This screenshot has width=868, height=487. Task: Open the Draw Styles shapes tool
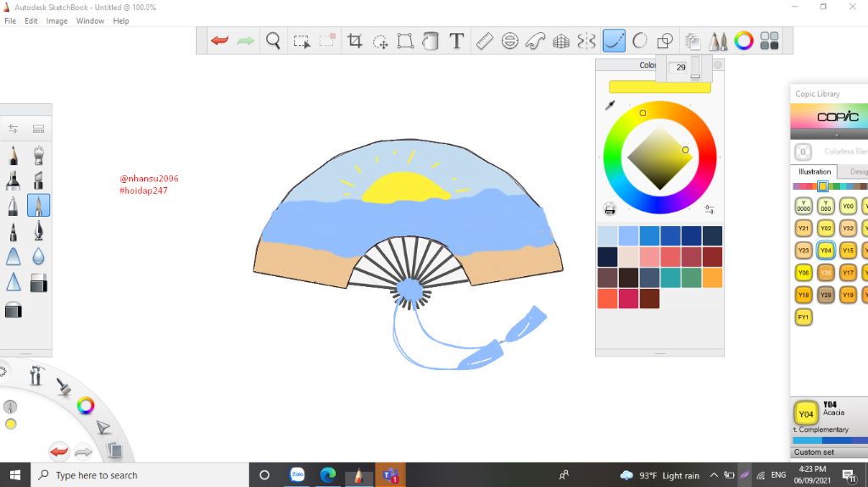click(665, 41)
